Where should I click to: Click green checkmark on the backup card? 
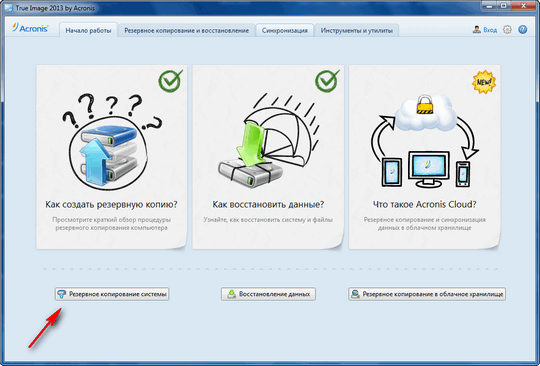170,81
